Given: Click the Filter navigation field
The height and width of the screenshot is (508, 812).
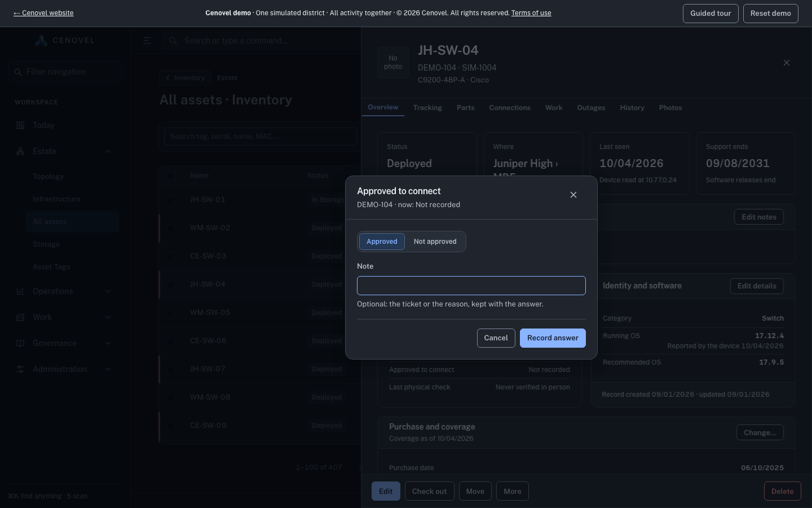Looking at the screenshot, I should [x=65, y=72].
